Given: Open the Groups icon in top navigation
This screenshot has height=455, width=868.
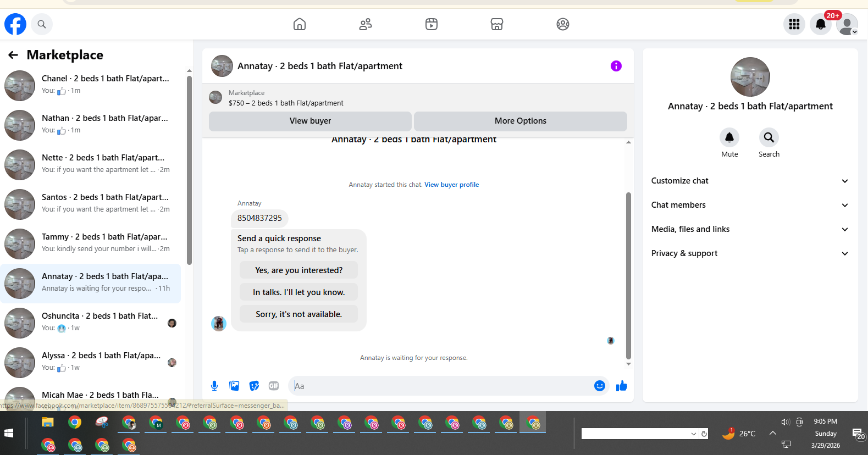Looking at the screenshot, I should (563, 24).
